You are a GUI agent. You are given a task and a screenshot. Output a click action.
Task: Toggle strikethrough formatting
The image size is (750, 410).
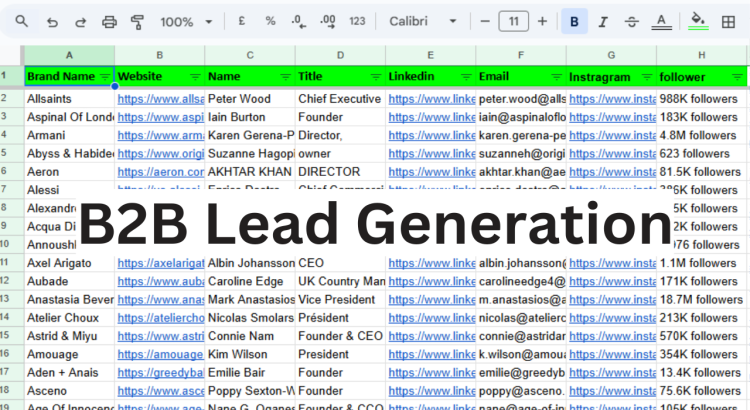631,21
